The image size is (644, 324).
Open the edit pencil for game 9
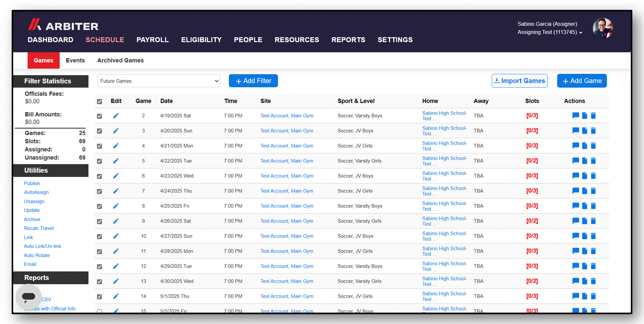pyautogui.click(x=116, y=221)
